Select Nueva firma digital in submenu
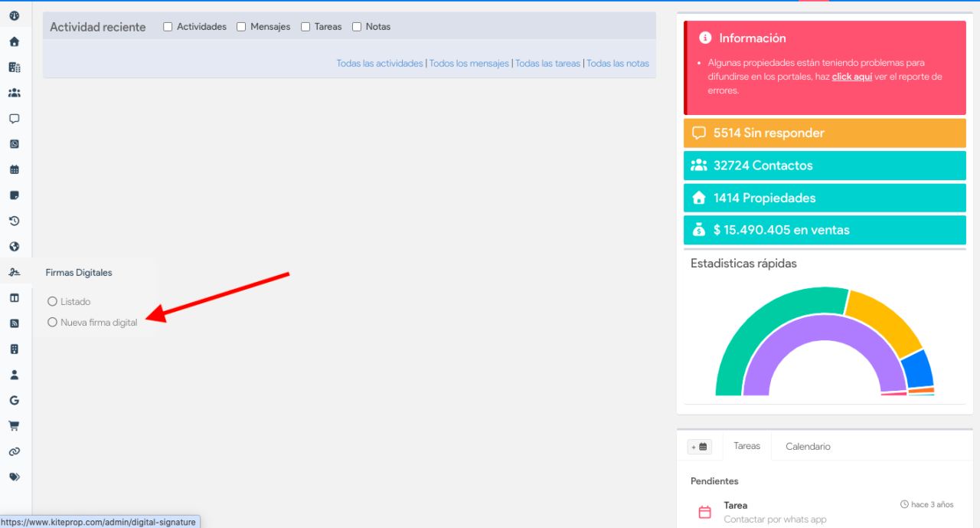 coord(99,323)
